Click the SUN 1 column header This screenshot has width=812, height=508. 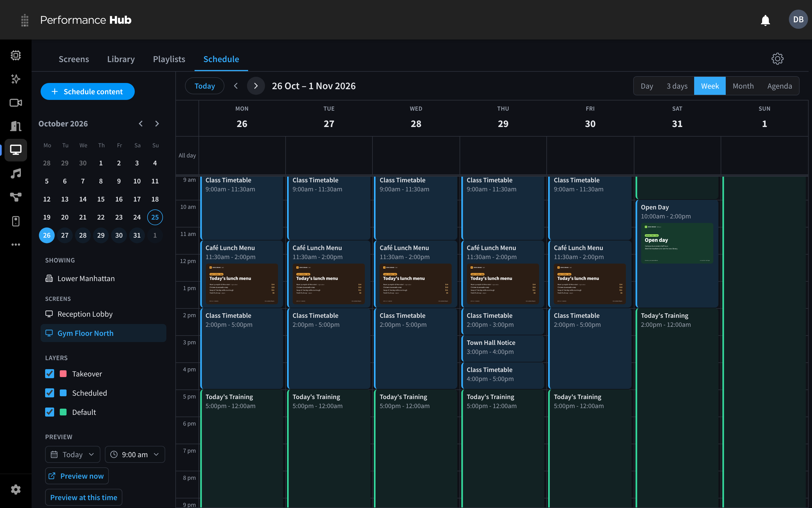click(764, 118)
